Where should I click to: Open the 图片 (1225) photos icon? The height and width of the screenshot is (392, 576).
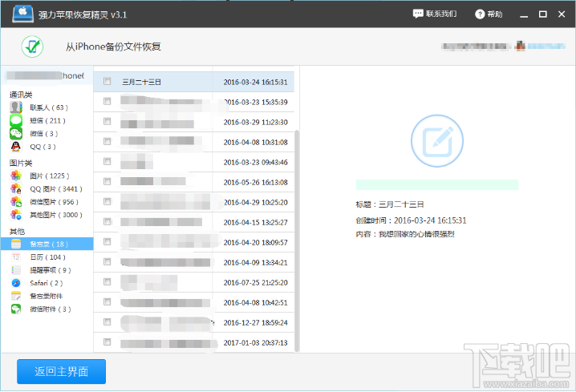(x=16, y=176)
